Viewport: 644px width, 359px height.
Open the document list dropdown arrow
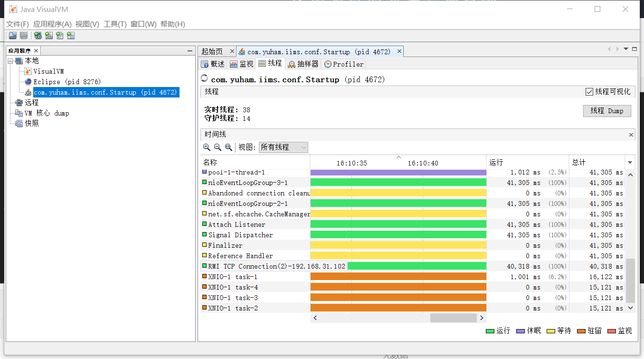click(x=626, y=49)
